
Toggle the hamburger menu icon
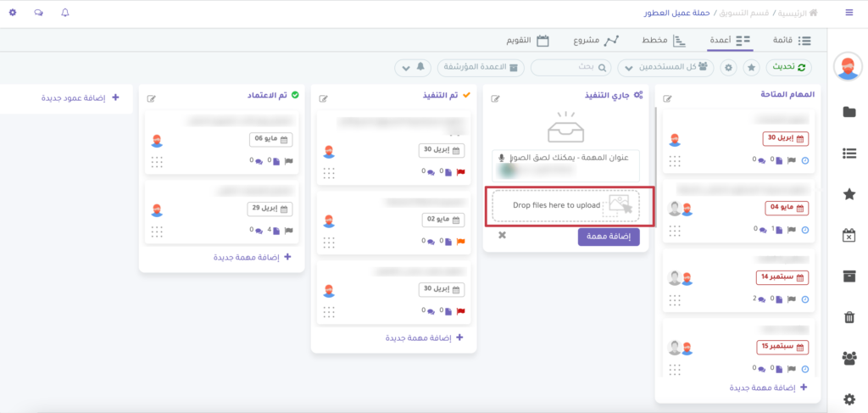tap(849, 12)
